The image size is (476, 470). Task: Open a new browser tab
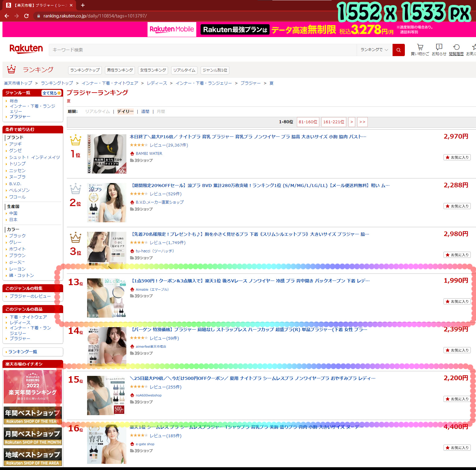pos(83,5)
